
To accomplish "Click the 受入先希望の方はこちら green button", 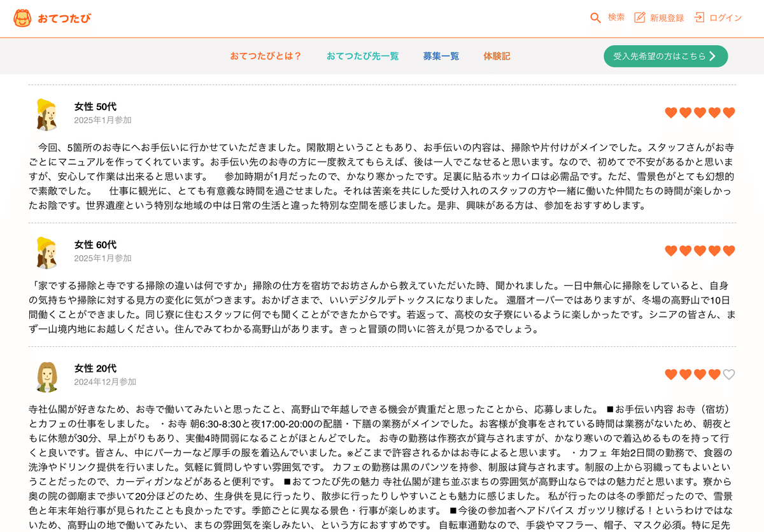I will [665, 56].
